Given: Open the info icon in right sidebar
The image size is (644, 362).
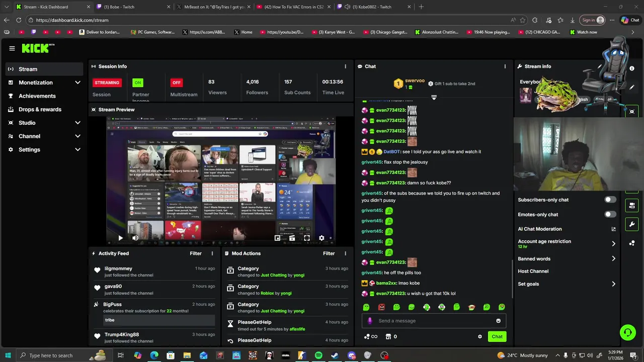Looking at the screenshot, I should coord(632,68).
